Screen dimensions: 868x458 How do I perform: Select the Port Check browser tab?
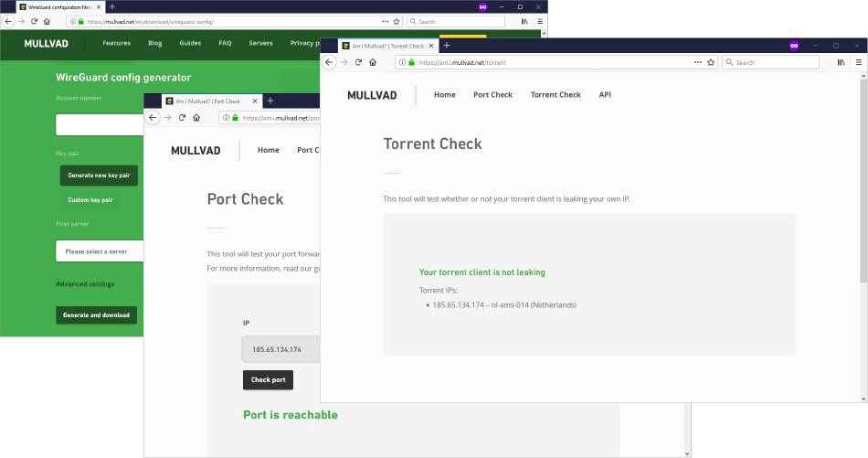212,101
